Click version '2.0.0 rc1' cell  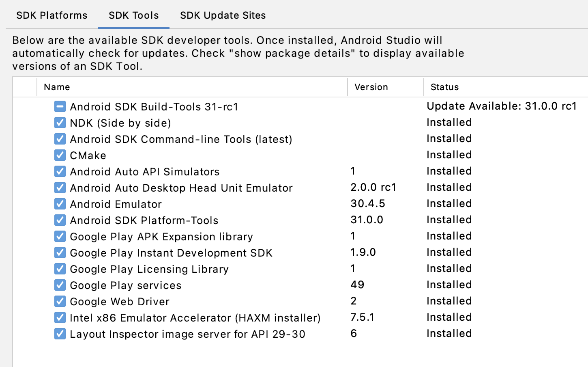point(373,187)
